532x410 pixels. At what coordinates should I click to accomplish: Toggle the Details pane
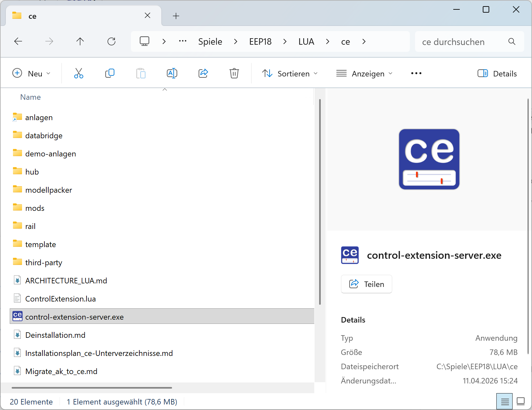point(497,74)
